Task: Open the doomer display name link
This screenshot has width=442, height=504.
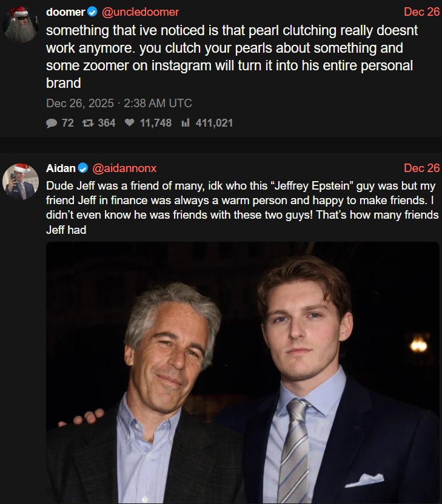Action: (65, 12)
